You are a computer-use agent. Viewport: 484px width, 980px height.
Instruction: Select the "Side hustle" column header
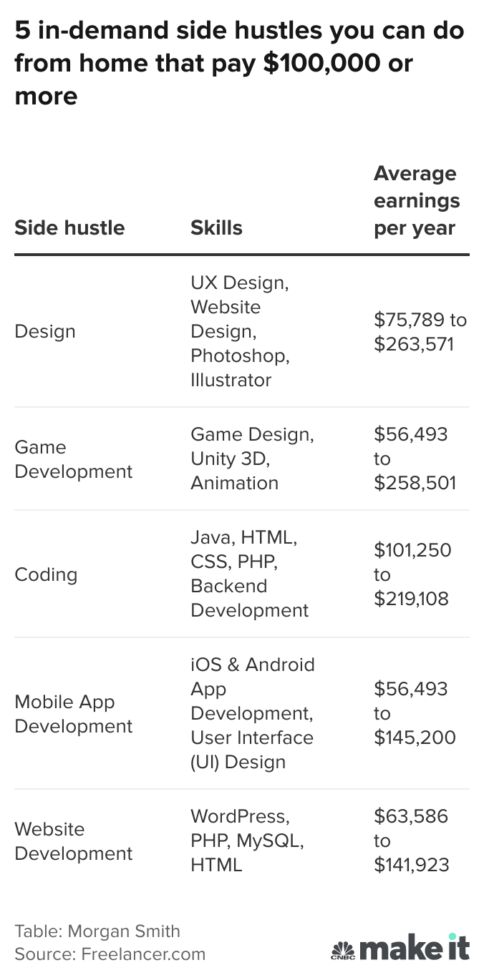[x=69, y=227]
